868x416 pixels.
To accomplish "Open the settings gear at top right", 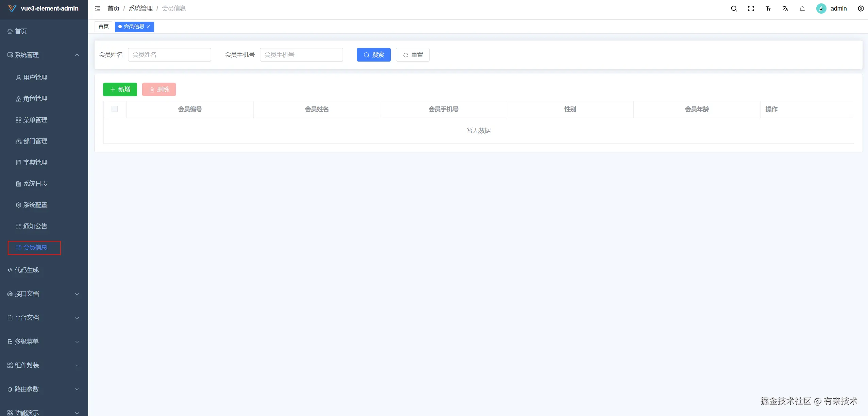I will point(861,9).
